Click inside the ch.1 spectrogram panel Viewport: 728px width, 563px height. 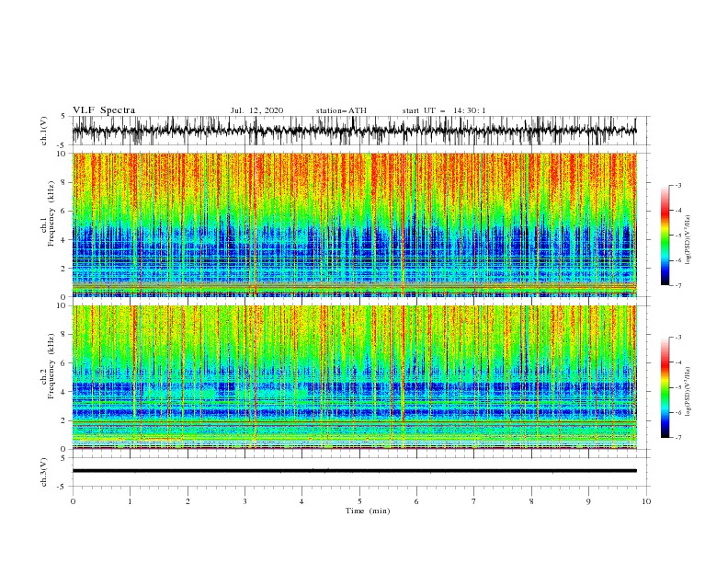coord(355,224)
